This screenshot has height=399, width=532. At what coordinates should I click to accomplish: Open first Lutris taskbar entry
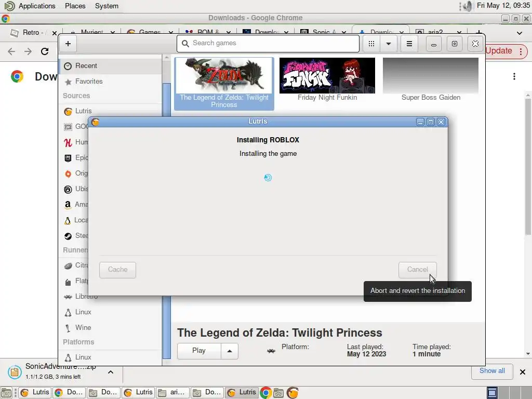35,393
